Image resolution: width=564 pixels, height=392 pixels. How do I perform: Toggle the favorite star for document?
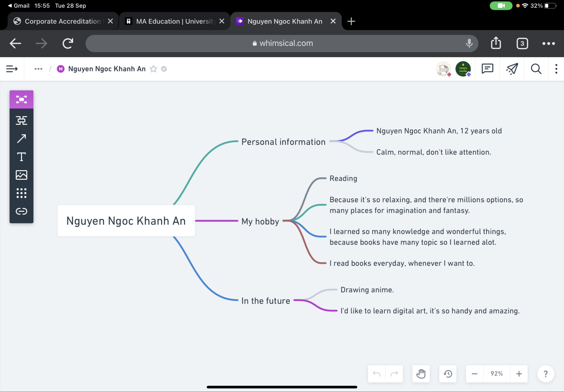click(153, 69)
